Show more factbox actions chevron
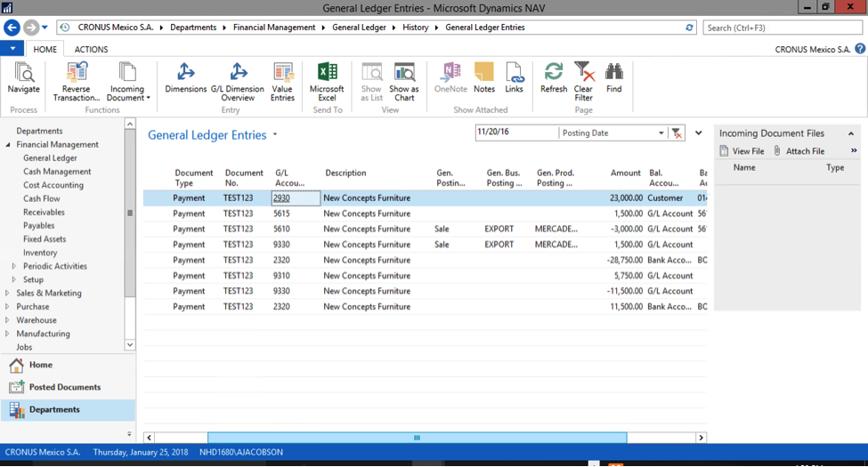The height and width of the screenshot is (467, 868). tap(854, 150)
